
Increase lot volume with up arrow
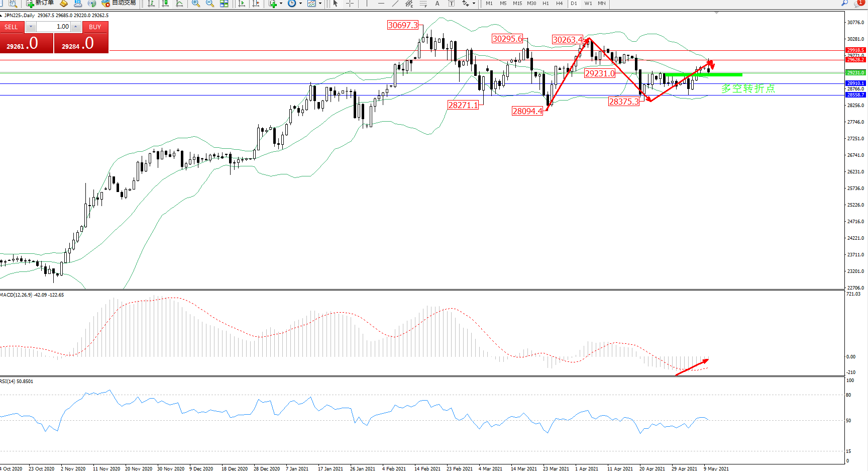point(76,27)
